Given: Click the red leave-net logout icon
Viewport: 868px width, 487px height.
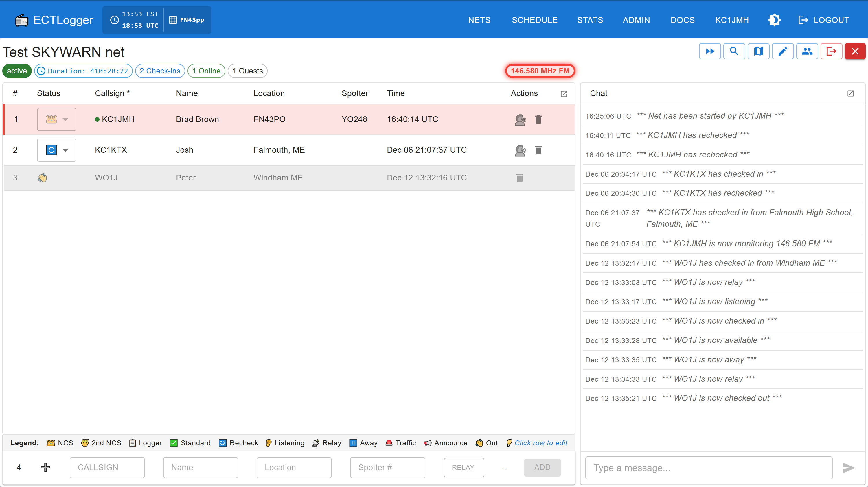Looking at the screenshot, I should pyautogui.click(x=831, y=51).
